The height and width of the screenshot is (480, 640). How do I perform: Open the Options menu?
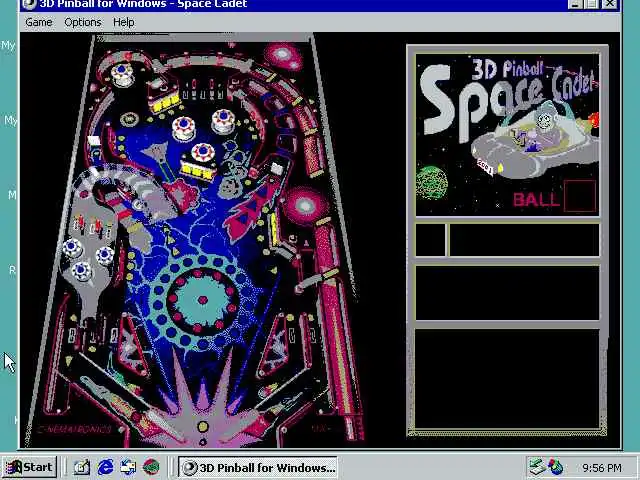click(82, 22)
